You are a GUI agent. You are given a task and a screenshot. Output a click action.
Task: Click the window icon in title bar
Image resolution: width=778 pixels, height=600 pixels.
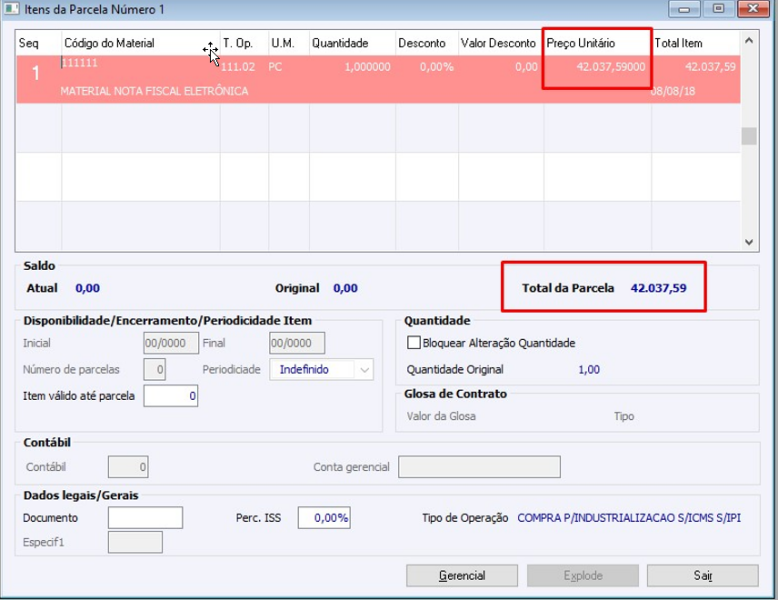click(x=12, y=8)
